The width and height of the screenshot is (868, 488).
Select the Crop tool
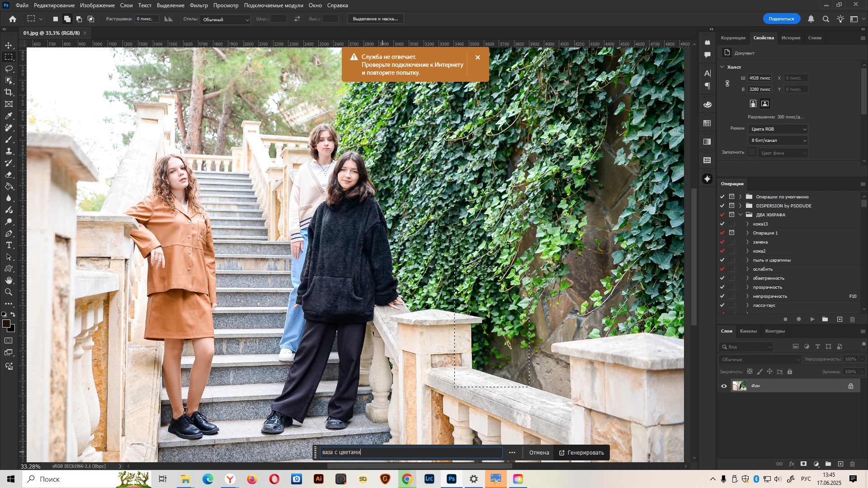point(9,92)
